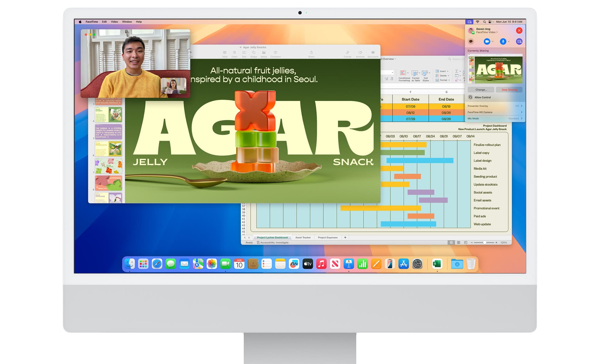Open the FaceTime menu

(92, 22)
